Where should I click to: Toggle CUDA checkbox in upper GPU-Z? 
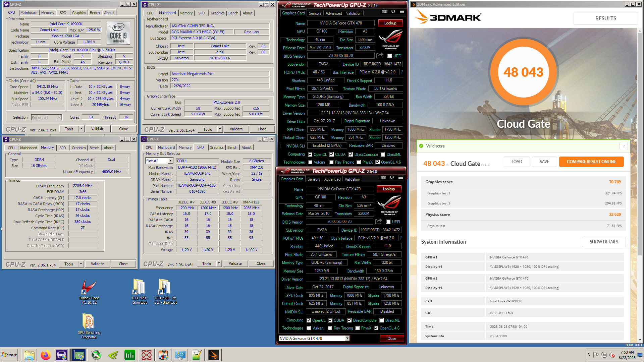(331, 155)
